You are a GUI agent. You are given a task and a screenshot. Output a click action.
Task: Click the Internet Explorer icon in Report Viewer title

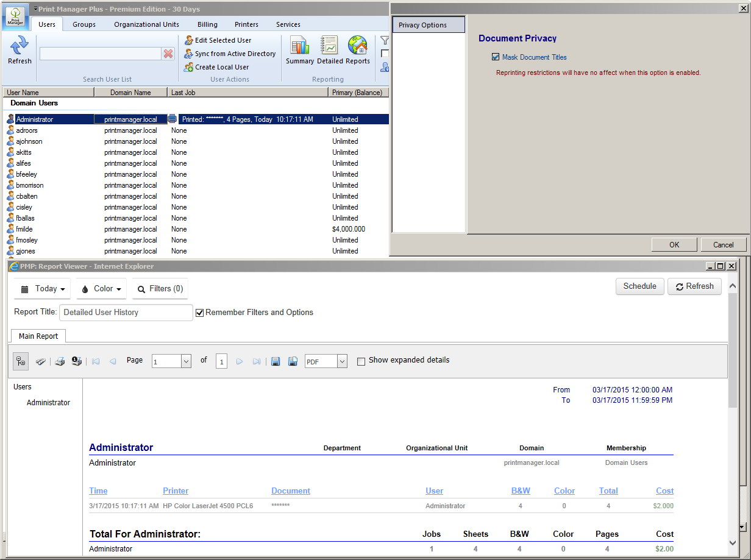tap(13, 266)
